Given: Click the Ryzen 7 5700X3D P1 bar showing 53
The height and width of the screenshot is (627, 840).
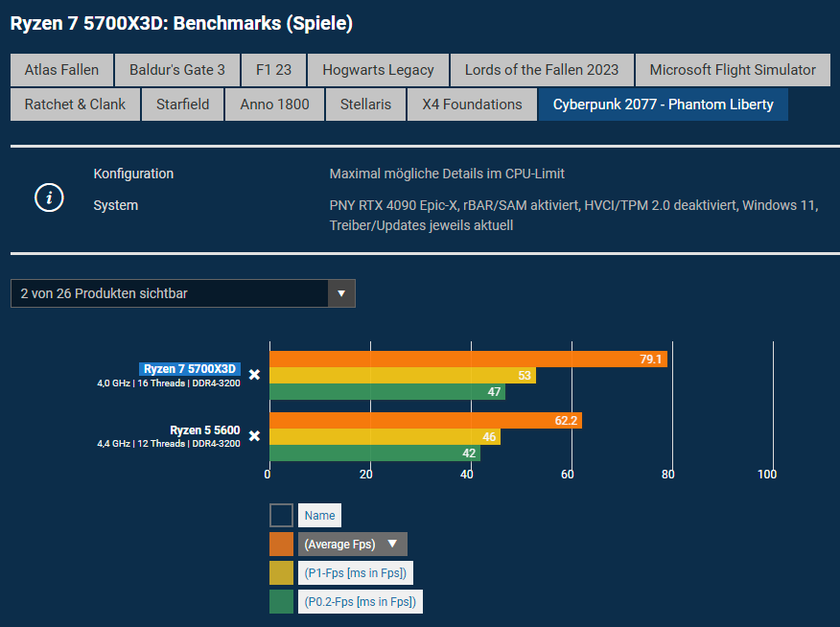Looking at the screenshot, I should [403, 376].
